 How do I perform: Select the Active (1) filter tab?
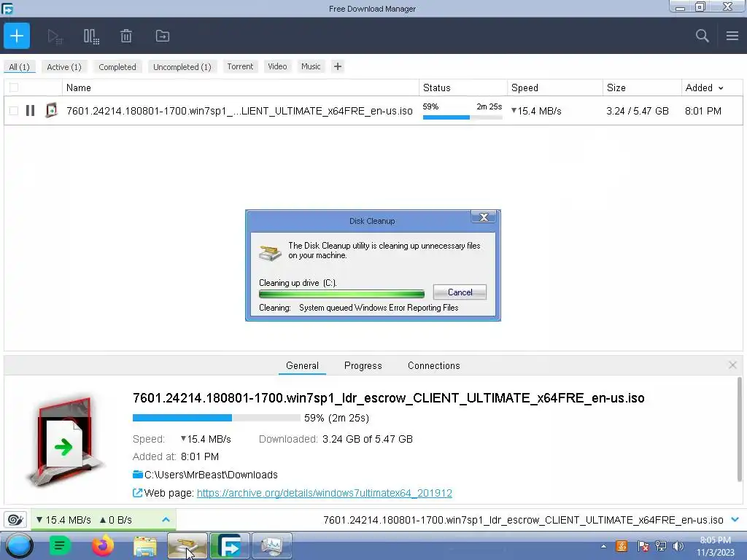(x=64, y=67)
